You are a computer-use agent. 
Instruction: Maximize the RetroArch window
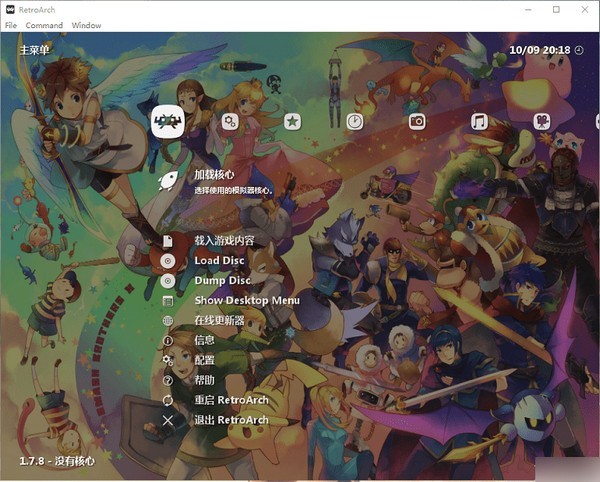tap(556, 10)
